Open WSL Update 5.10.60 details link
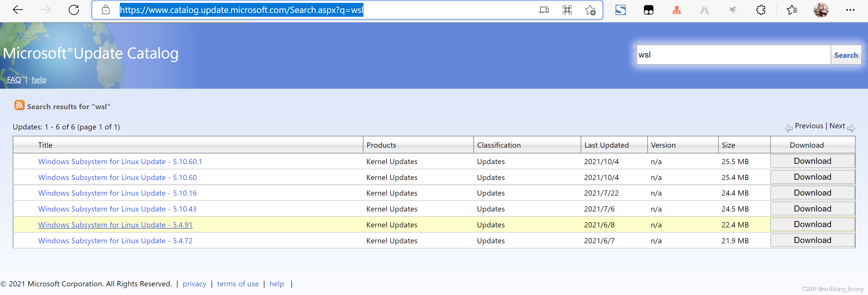 pos(117,177)
